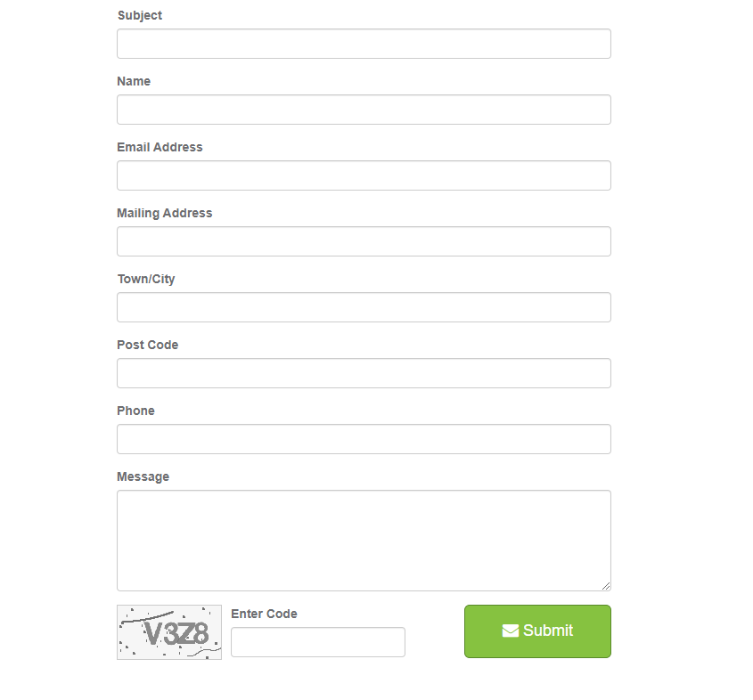Click the Subject field label
The height and width of the screenshot is (700, 753).
(140, 15)
